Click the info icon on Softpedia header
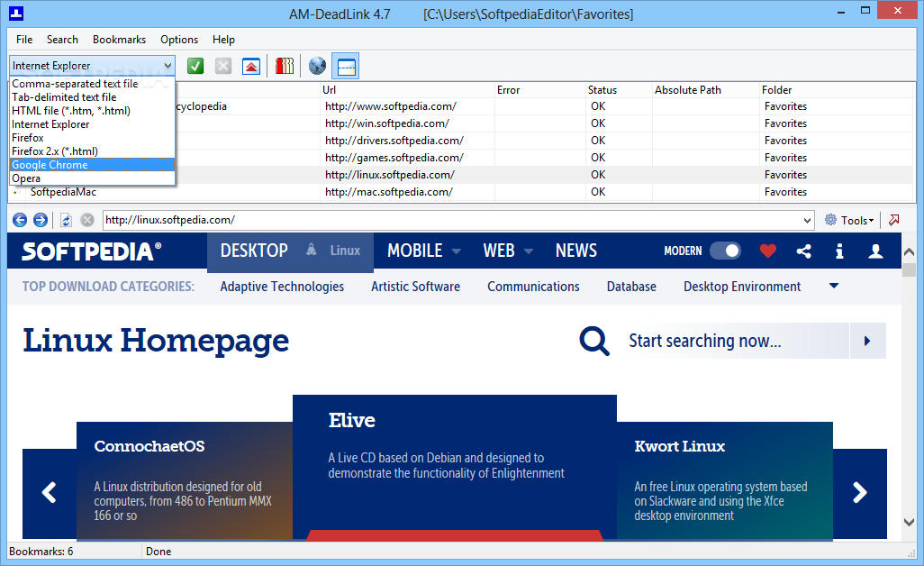The image size is (924, 566). [839, 251]
